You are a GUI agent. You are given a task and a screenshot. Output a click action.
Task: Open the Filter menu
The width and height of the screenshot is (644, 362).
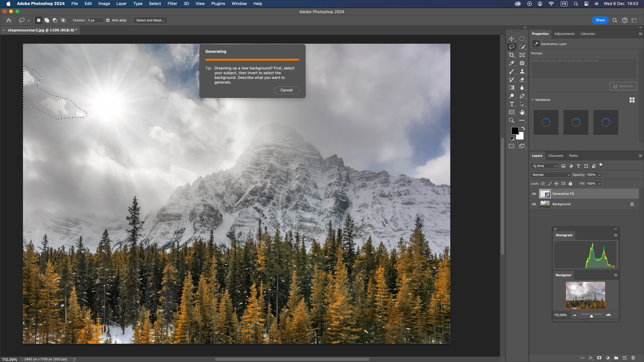click(172, 3)
